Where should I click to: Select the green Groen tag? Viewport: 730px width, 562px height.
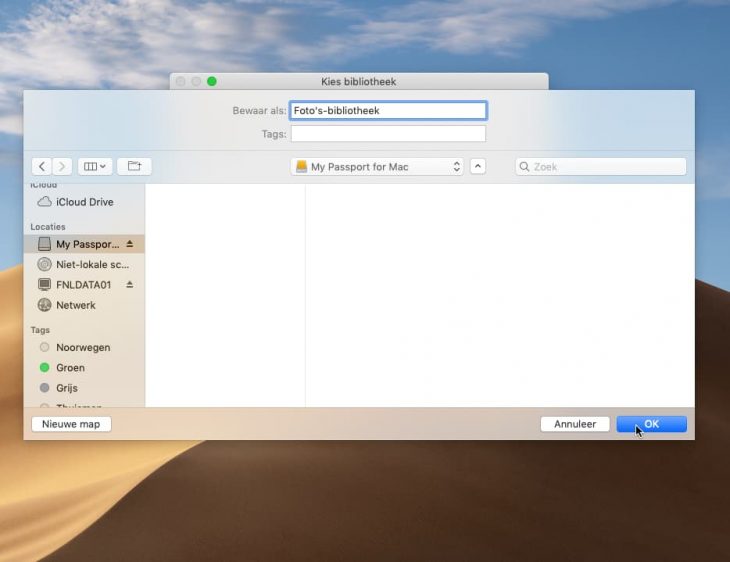(70, 368)
